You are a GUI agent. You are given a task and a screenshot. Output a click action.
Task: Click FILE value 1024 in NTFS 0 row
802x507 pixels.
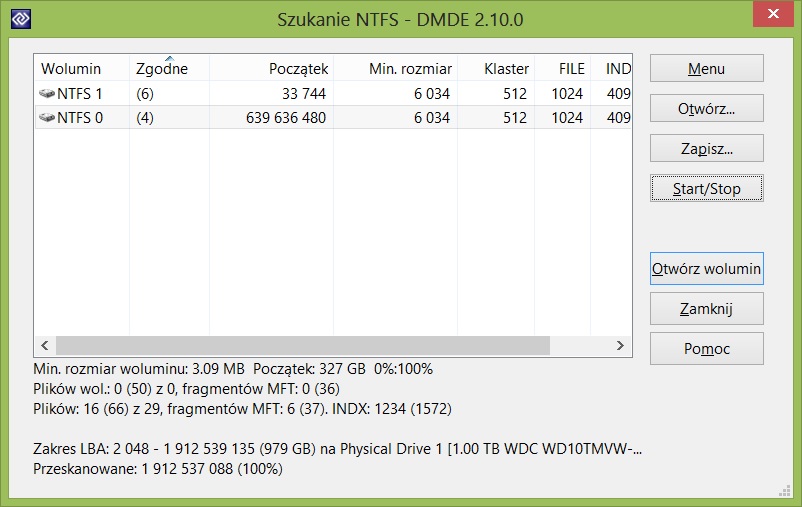567,118
